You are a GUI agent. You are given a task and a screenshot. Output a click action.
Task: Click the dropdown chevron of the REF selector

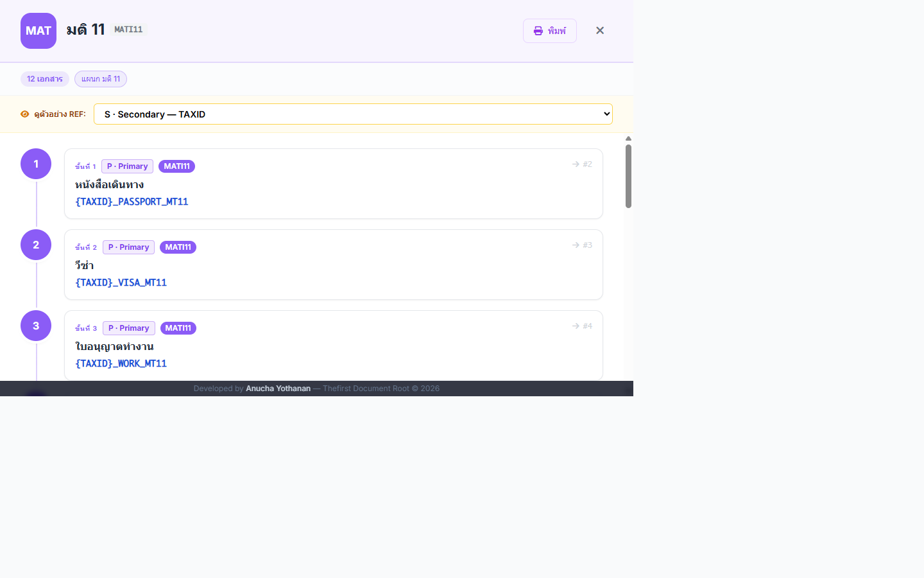point(606,114)
